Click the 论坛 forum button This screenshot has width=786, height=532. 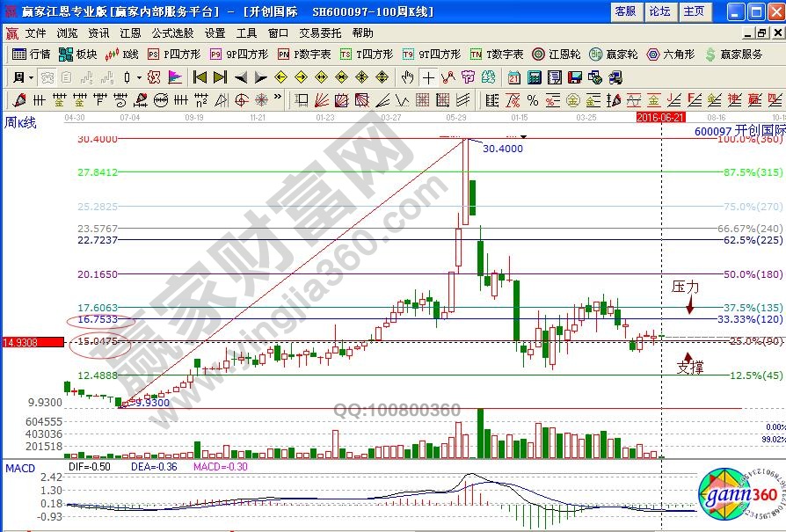tap(659, 11)
